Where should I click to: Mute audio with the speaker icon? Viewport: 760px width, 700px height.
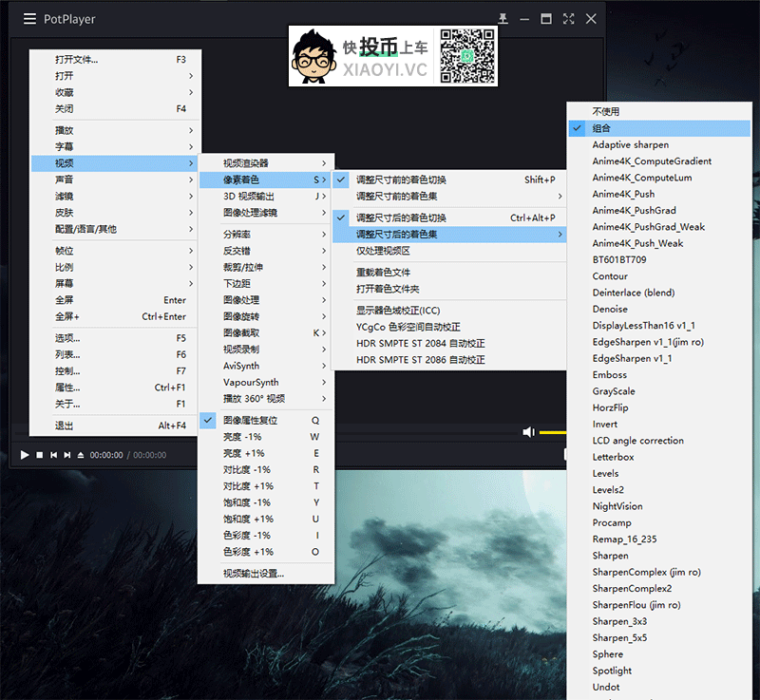[528, 432]
